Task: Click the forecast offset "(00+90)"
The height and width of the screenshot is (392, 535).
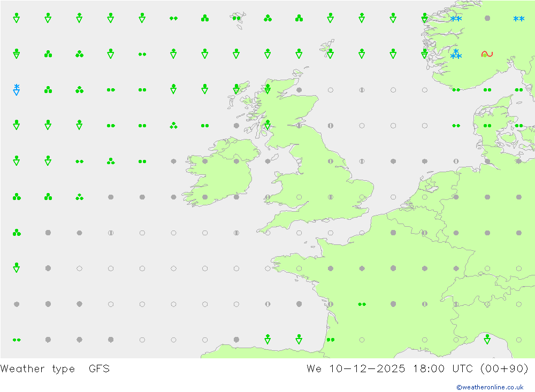Action: pos(505,368)
